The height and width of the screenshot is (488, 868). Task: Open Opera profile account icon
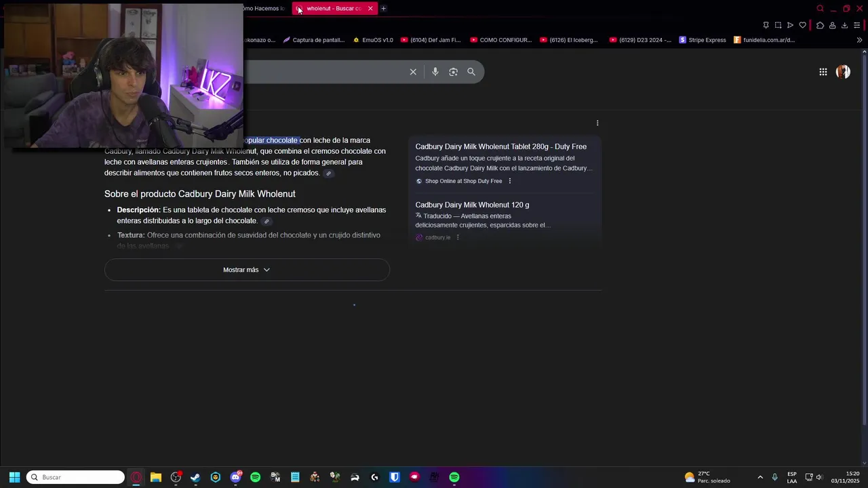click(832, 25)
